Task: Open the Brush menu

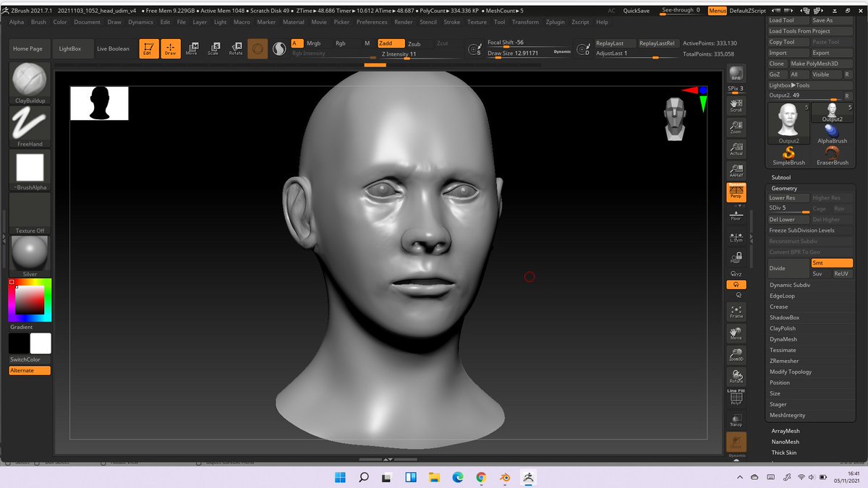Action: coord(38,22)
